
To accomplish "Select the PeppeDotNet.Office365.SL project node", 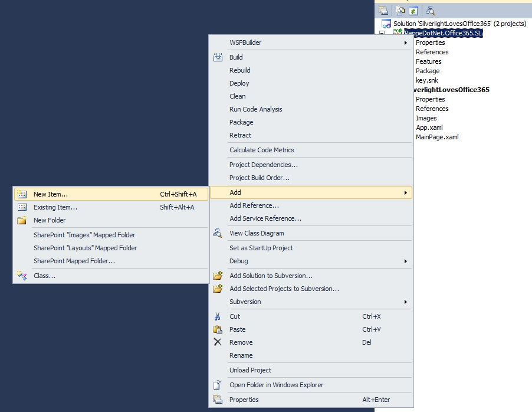I will coord(443,33).
